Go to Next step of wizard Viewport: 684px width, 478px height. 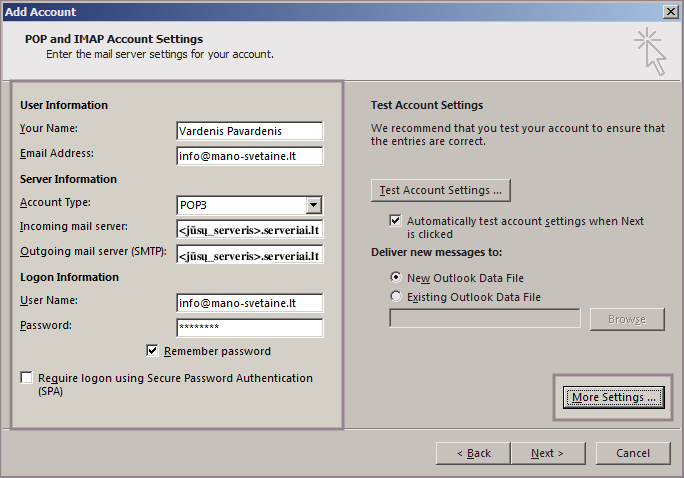(x=547, y=453)
